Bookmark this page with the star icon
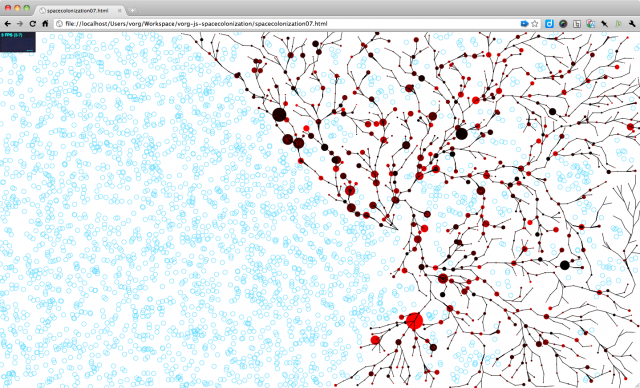Image resolution: width=640 pixels, height=388 pixels. (x=535, y=24)
